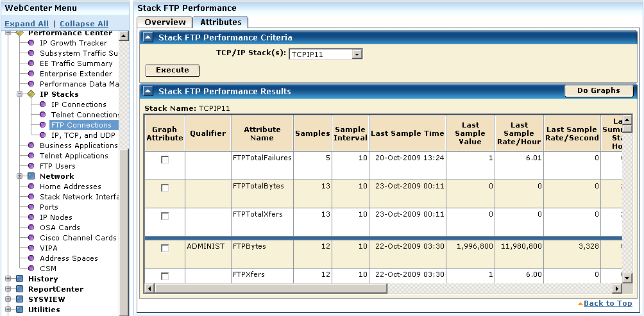644x316 pixels.
Task: Click the results table horizontal scrollbar thumb
Action: 270,289
